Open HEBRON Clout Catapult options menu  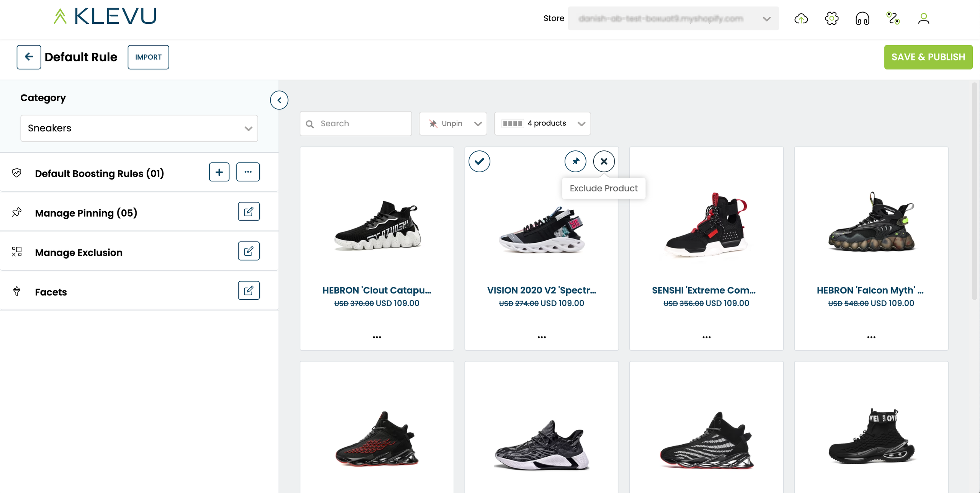(377, 337)
